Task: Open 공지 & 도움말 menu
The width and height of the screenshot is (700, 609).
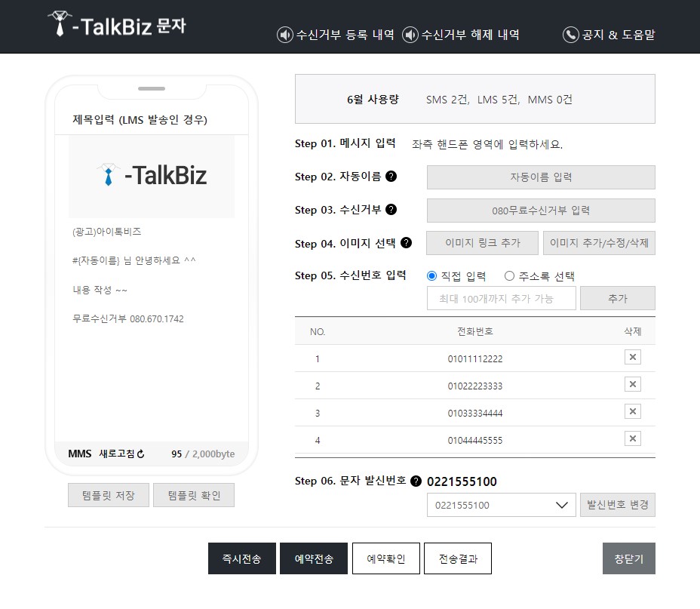Action: click(619, 35)
